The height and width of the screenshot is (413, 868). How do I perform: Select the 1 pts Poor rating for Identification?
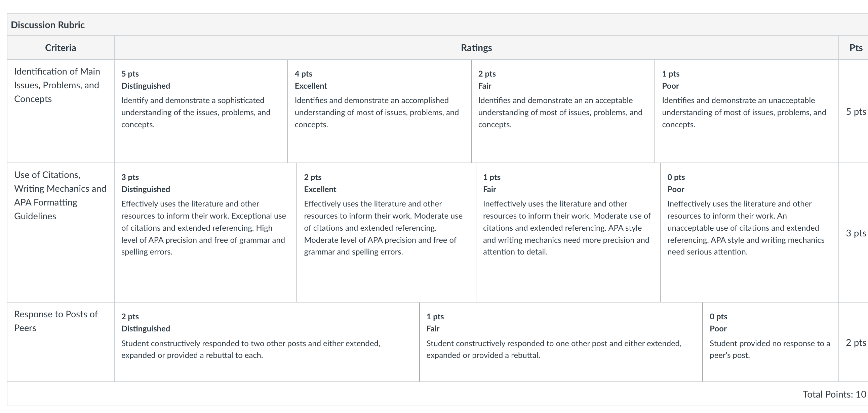coord(747,111)
